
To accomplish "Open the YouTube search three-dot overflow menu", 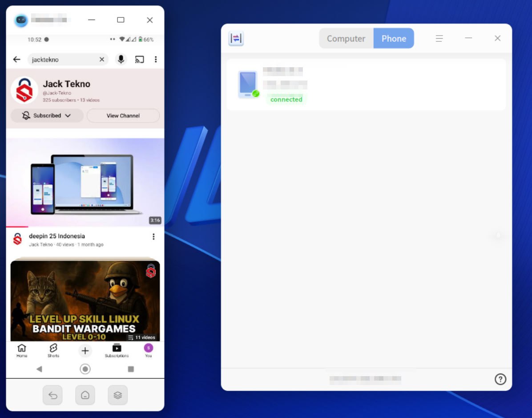I will (156, 59).
